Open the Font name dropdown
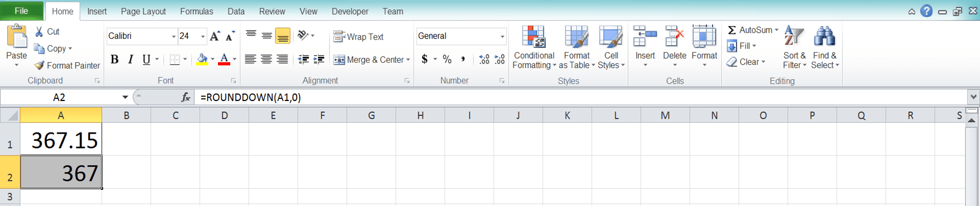The height and width of the screenshot is (206, 980). (x=174, y=36)
